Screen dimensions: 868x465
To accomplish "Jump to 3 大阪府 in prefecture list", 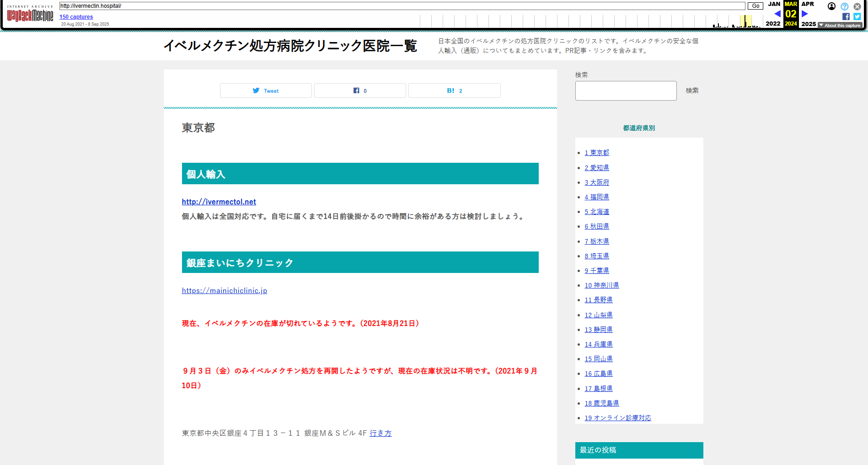I will click(x=597, y=182).
